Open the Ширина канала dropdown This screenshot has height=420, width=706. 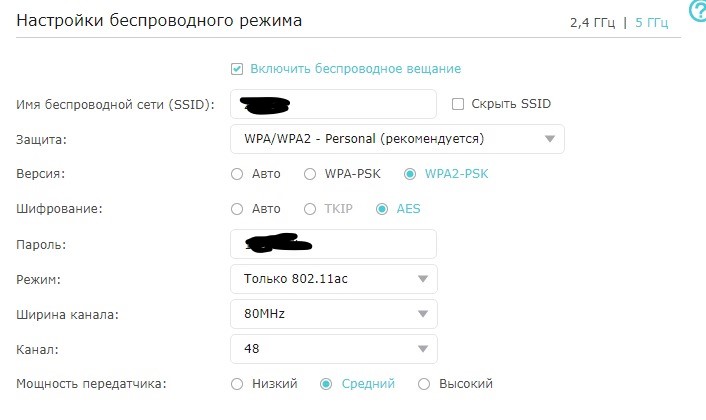click(x=333, y=314)
